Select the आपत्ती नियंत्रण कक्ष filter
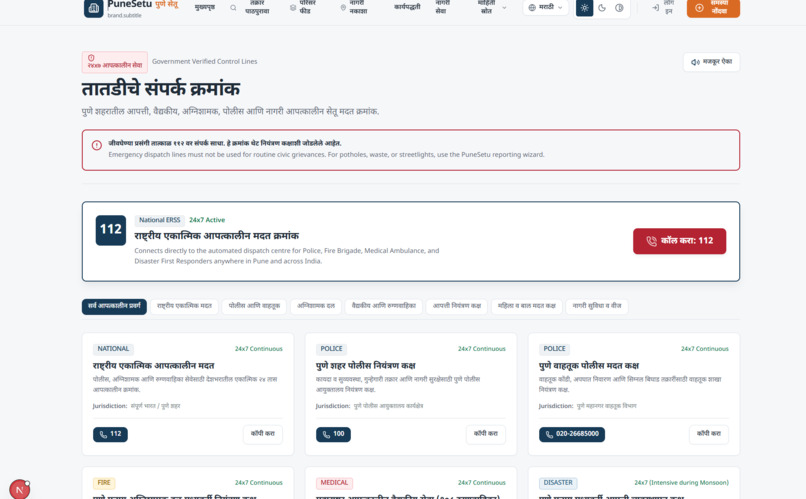Viewport: 806px width, 499px height. click(456, 306)
